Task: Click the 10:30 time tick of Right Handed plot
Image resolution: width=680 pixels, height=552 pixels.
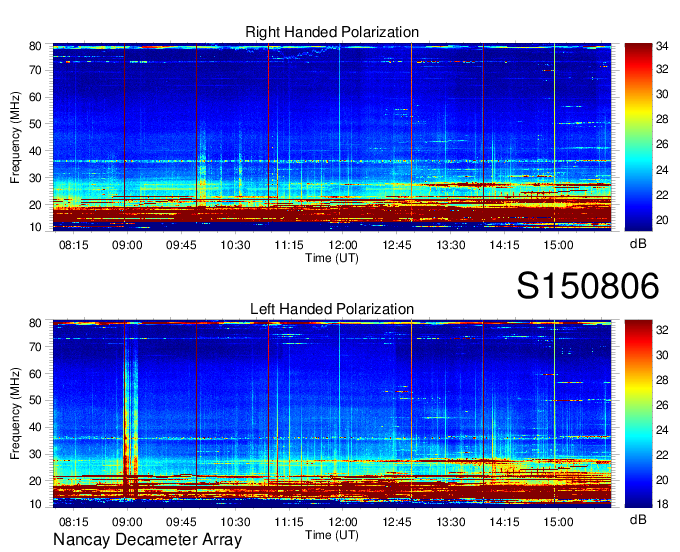Action: pos(235,245)
